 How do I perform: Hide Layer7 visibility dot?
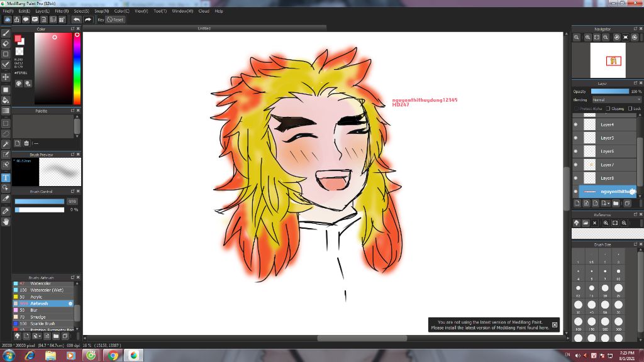click(x=575, y=165)
